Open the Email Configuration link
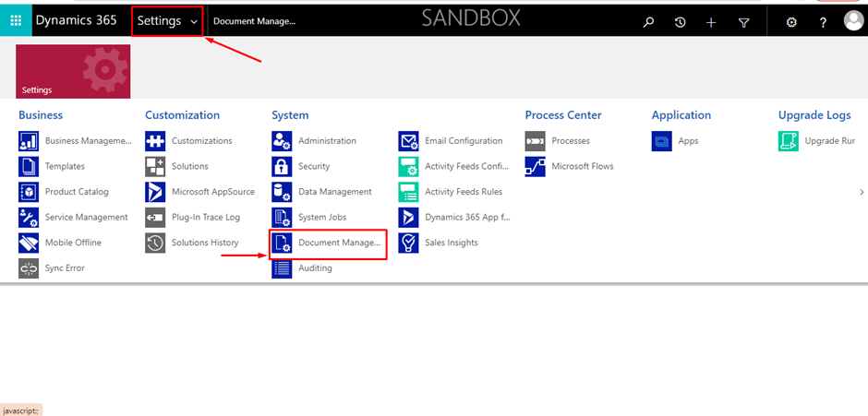This screenshot has width=868, height=416. coord(464,140)
